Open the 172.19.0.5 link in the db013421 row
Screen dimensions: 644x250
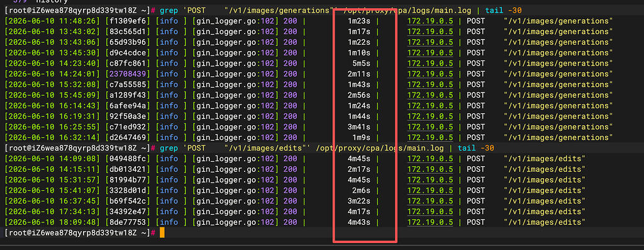[x=430, y=169]
